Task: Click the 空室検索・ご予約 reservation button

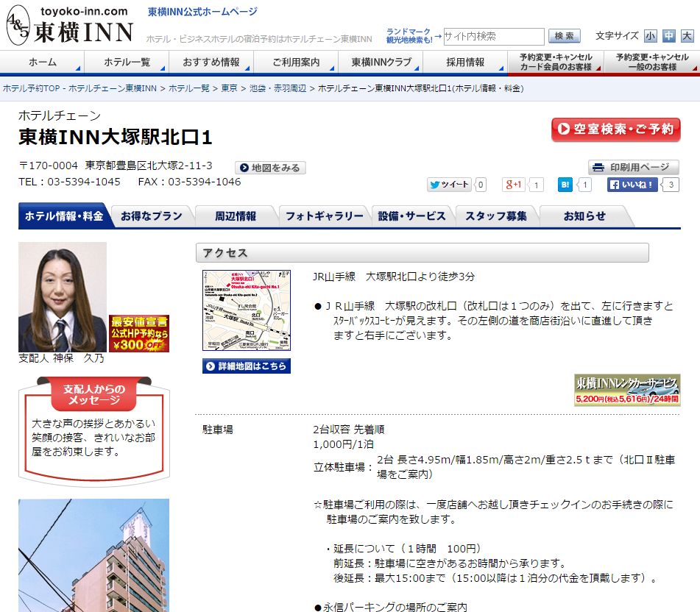Action: pyautogui.click(x=616, y=129)
